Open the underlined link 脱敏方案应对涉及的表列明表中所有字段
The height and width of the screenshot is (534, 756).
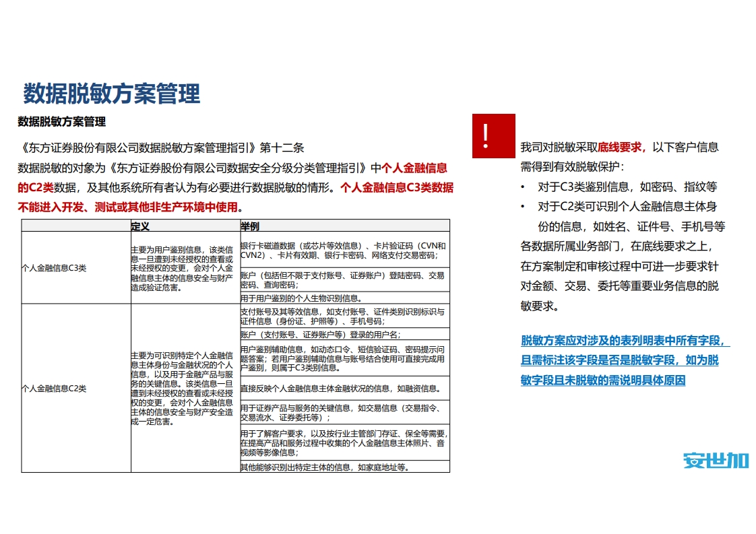[x=625, y=341]
